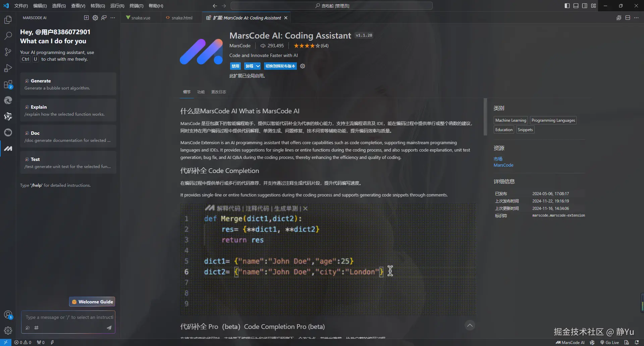Select the Generate bubble sort suggestion card
Image resolution: width=644 pixels, height=346 pixels.
pyautogui.click(x=68, y=84)
